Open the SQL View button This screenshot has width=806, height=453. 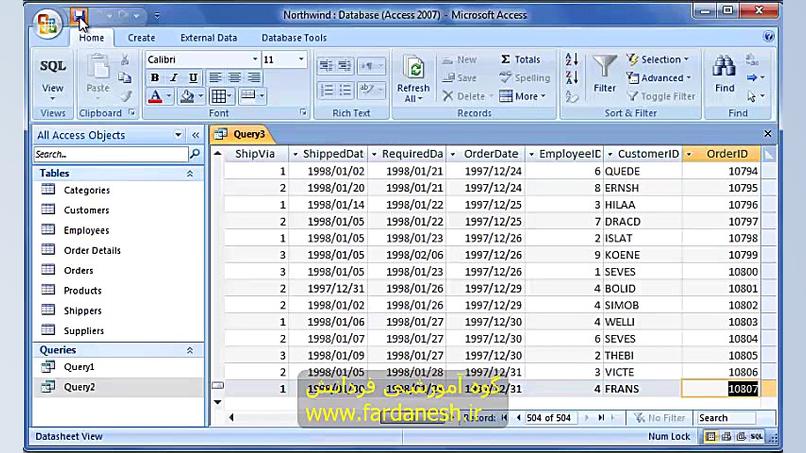[53, 78]
